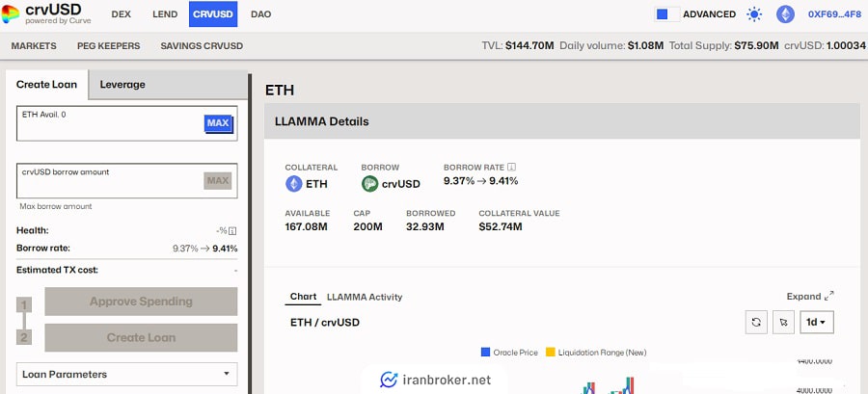Click the expand arrows icon
This screenshot has width=868, height=394.
pos(829,296)
